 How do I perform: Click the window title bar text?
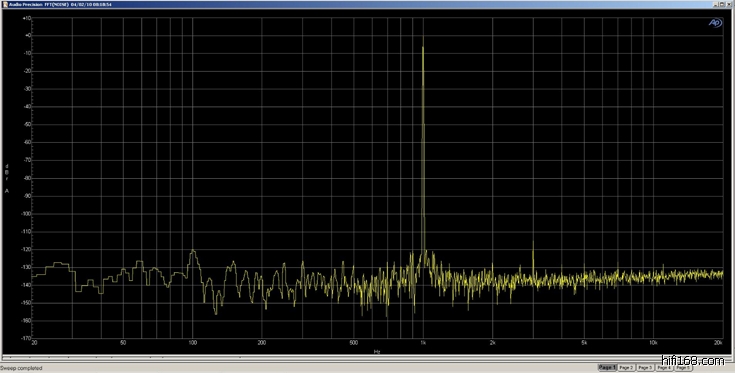(60, 5)
